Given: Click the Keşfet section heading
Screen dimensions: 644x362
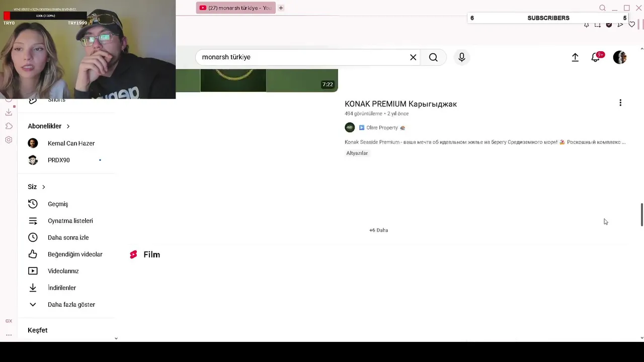Looking at the screenshot, I should tap(38, 330).
